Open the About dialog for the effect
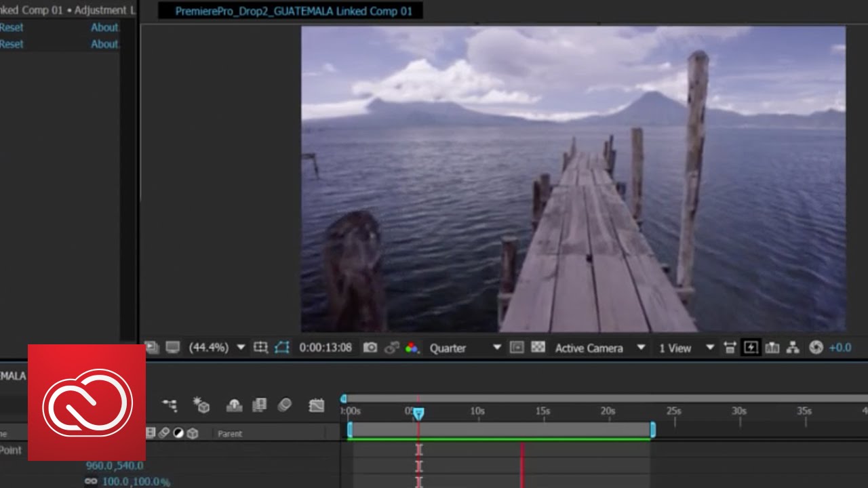868x488 pixels. coord(104,27)
